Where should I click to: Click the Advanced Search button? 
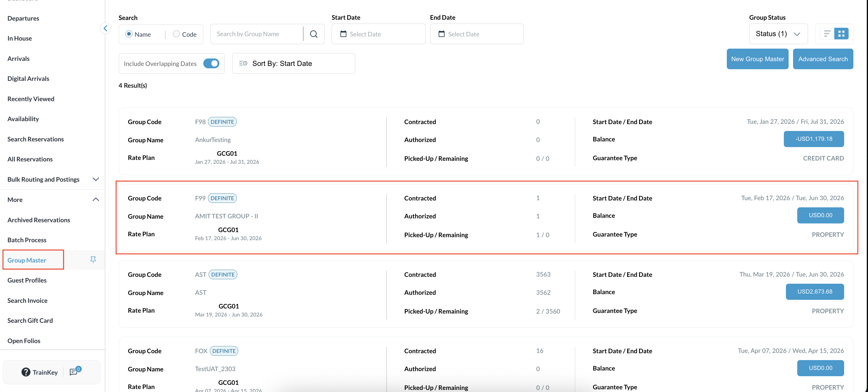pyautogui.click(x=823, y=59)
